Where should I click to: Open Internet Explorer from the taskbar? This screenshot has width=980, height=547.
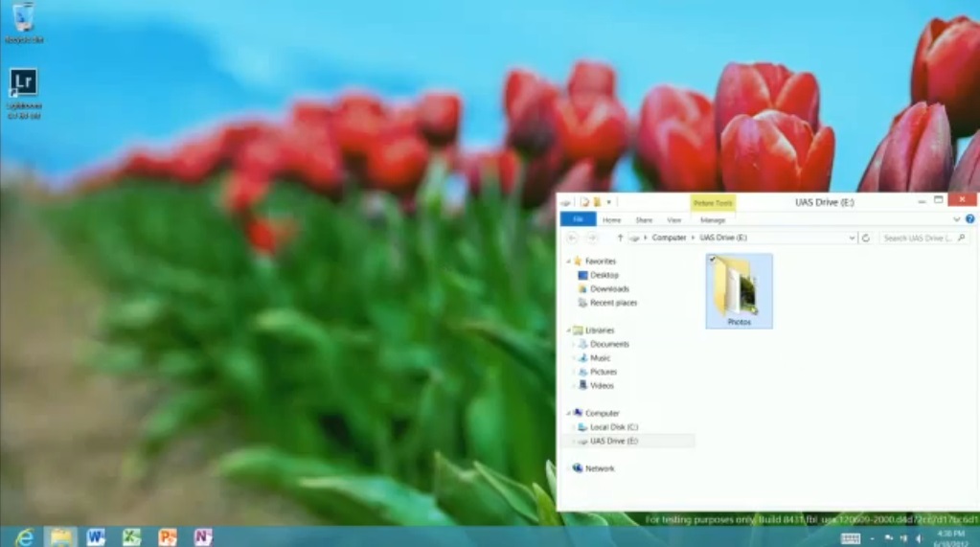tap(24, 537)
